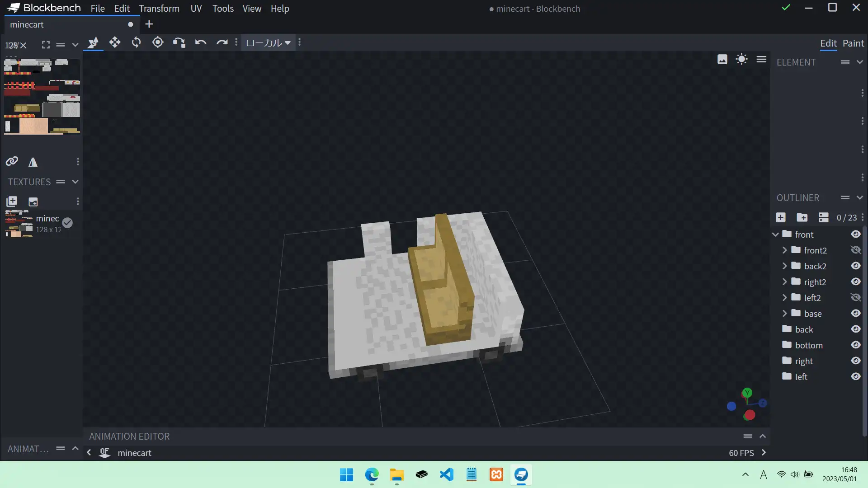Select the minec texture thumbnail
The height and width of the screenshot is (488, 868).
[x=19, y=224]
